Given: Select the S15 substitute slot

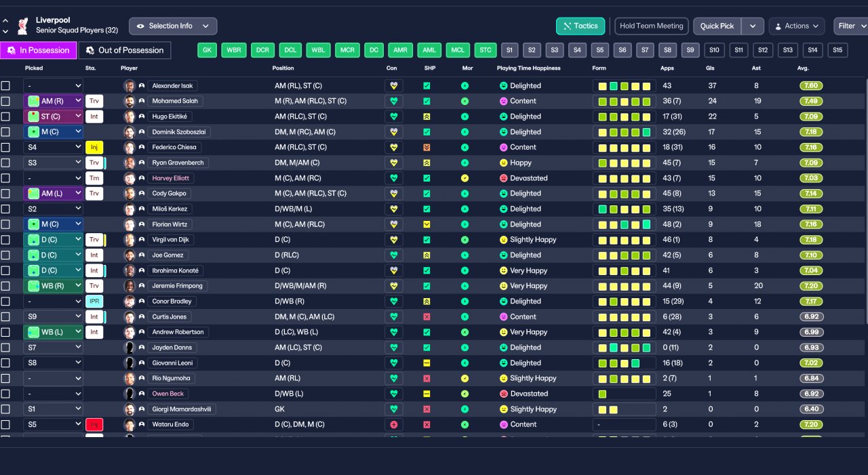Looking at the screenshot, I should click(x=837, y=50).
